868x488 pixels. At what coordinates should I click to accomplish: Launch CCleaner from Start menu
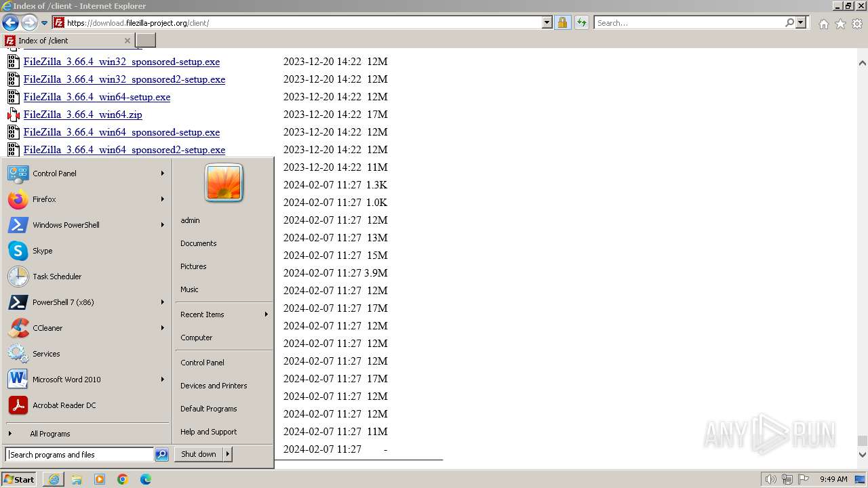click(x=86, y=328)
